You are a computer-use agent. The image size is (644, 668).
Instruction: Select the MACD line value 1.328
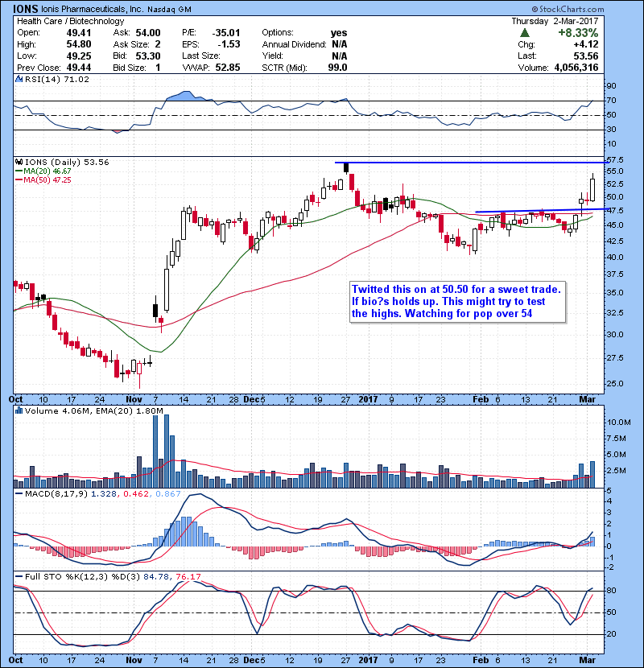[104, 494]
